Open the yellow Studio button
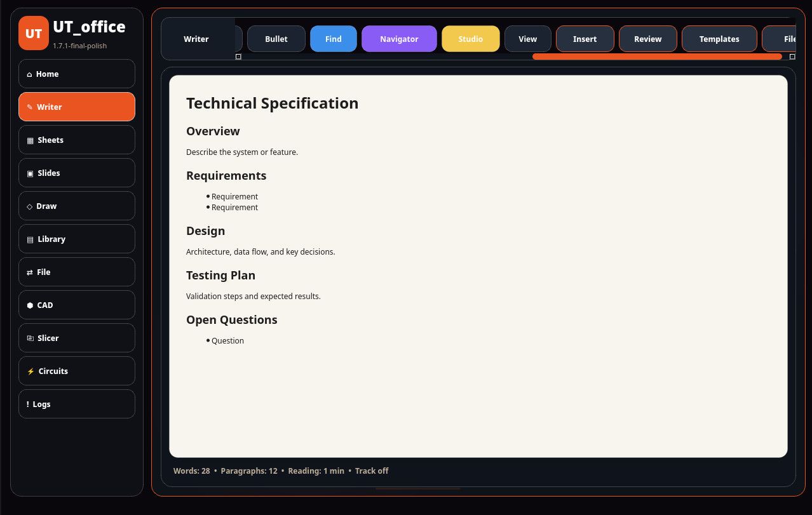 coord(471,39)
